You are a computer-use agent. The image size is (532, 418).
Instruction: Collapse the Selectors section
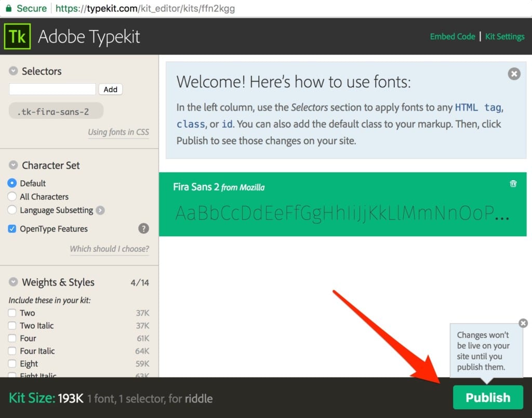point(13,71)
